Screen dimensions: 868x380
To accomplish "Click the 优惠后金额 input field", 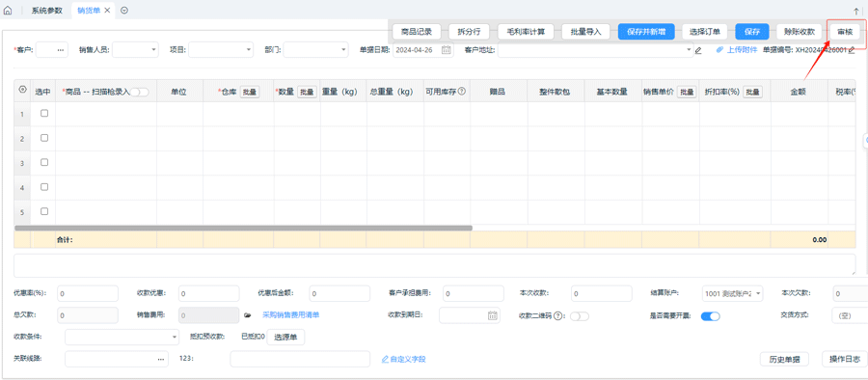I will tap(339, 293).
